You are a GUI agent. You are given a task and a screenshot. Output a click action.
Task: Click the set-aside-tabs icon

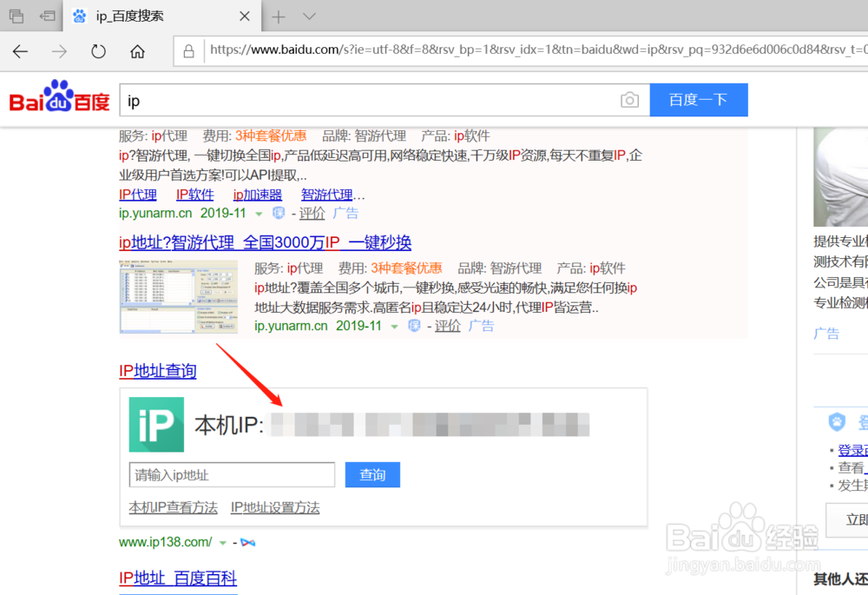[46, 16]
